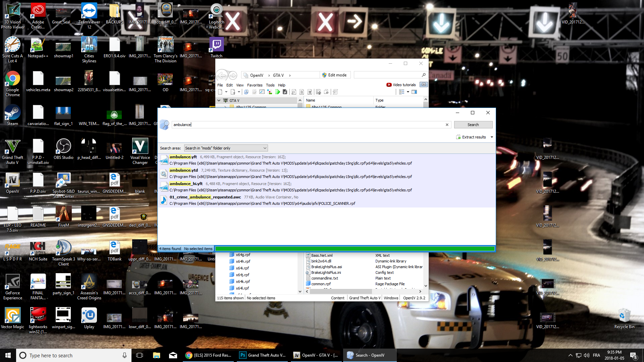Viewport: 644px width, 362px height.
Task: Clear the ambulance search text field
Action: click(x=447, y=125)
